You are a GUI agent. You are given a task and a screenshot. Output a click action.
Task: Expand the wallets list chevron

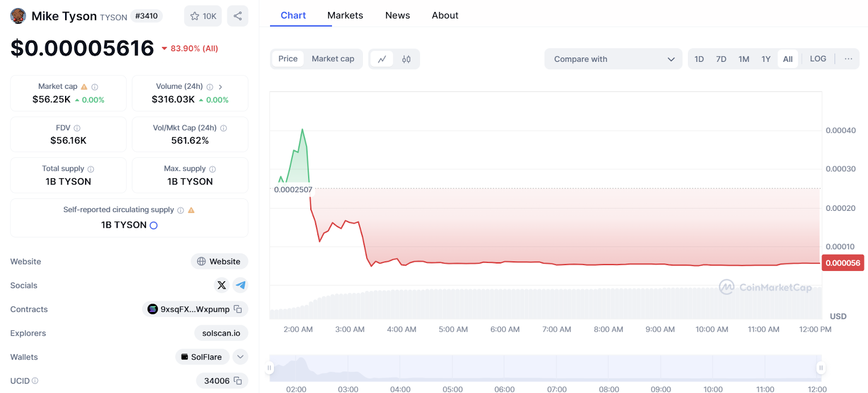click(240, 357)
